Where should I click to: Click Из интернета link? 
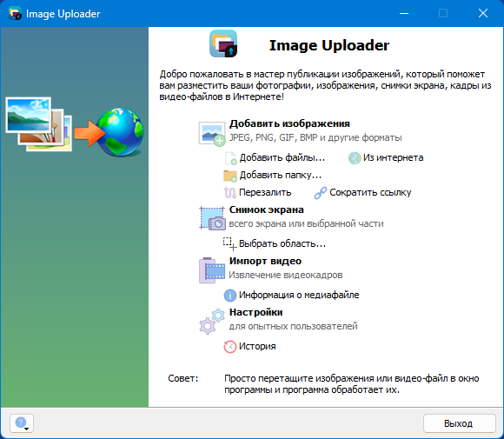393,157
